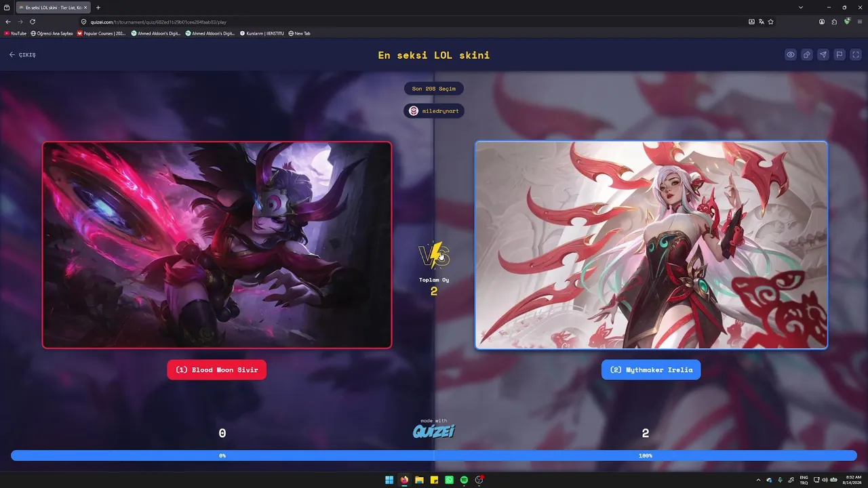The image size is (868, 488).
Task: Vote for (1) Blood Moon Sivir button
Action: point(217,370)
